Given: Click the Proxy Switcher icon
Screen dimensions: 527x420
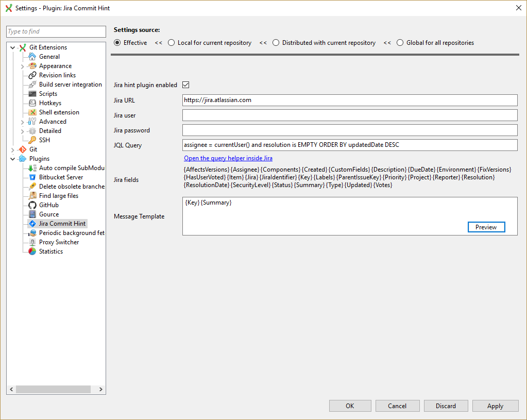Looking at the screenshot, I should tap(32, 242).
